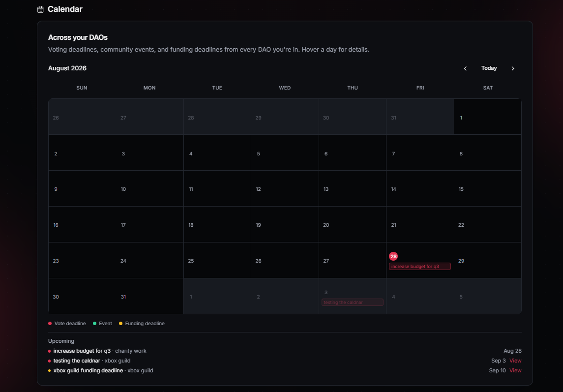Select August 20 in the calendar

[352, 225]
